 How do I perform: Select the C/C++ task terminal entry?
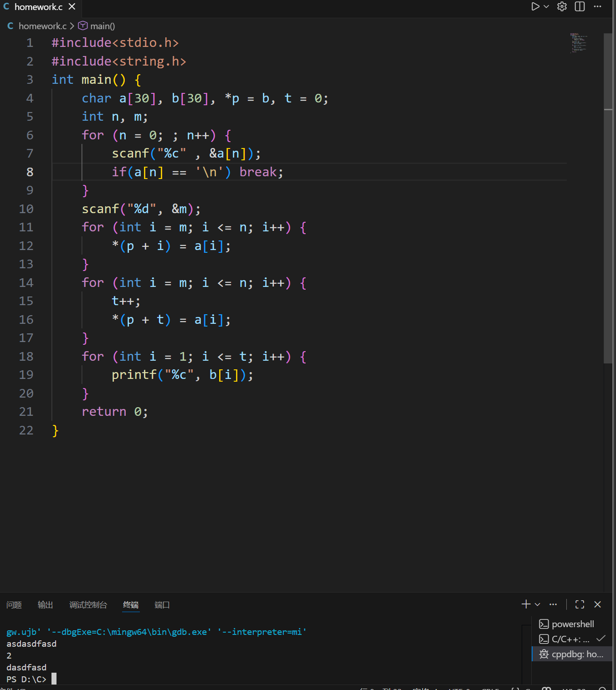point(572,639)
